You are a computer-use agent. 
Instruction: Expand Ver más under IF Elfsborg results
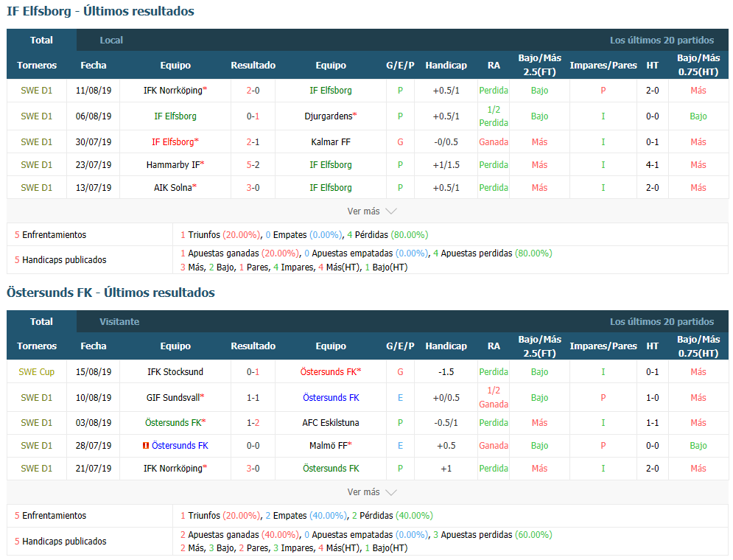371,211
